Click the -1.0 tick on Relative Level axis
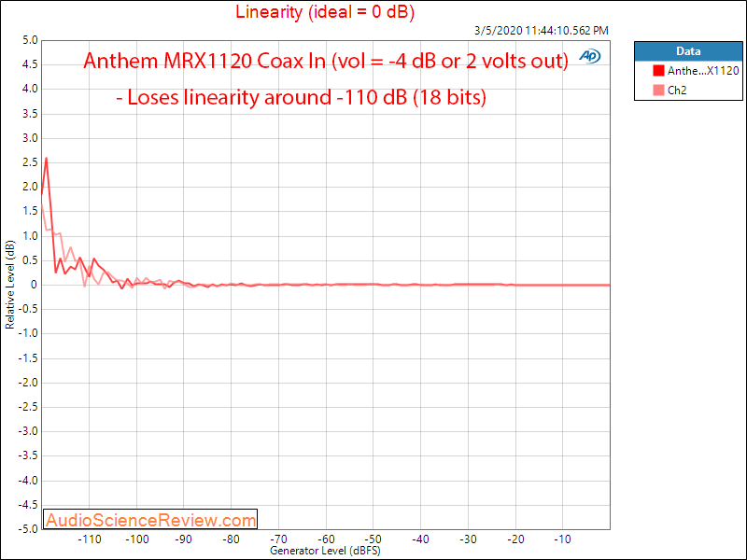 click(28, 333)
